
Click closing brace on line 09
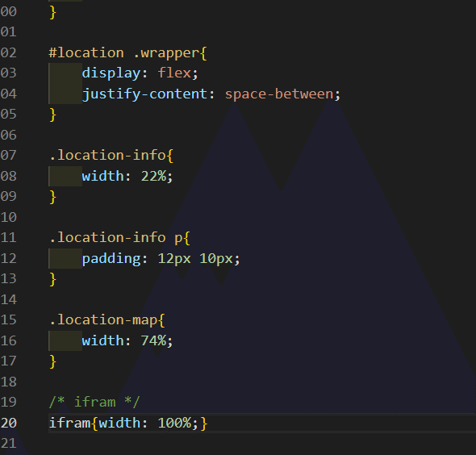[x=52, y=197]
